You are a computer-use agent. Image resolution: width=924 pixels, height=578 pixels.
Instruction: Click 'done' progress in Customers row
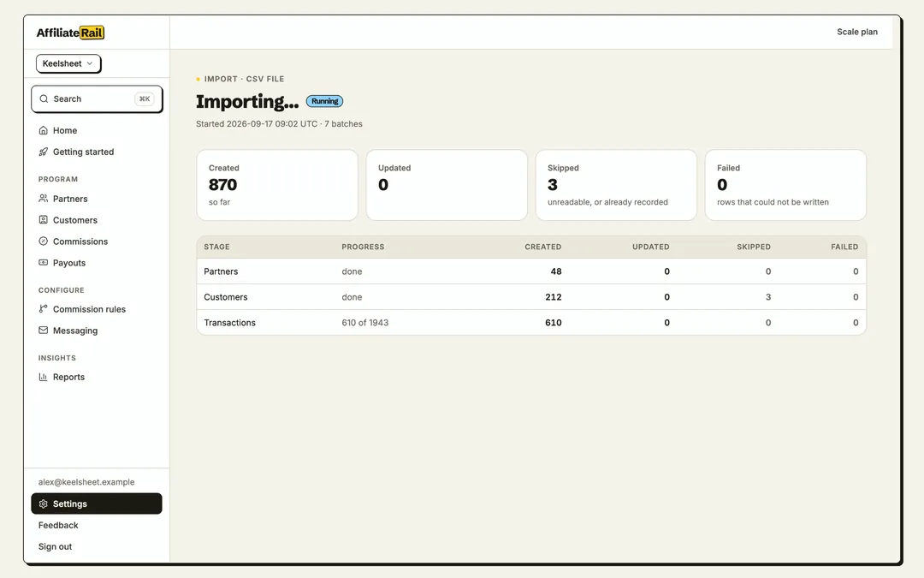coord(352,296)
